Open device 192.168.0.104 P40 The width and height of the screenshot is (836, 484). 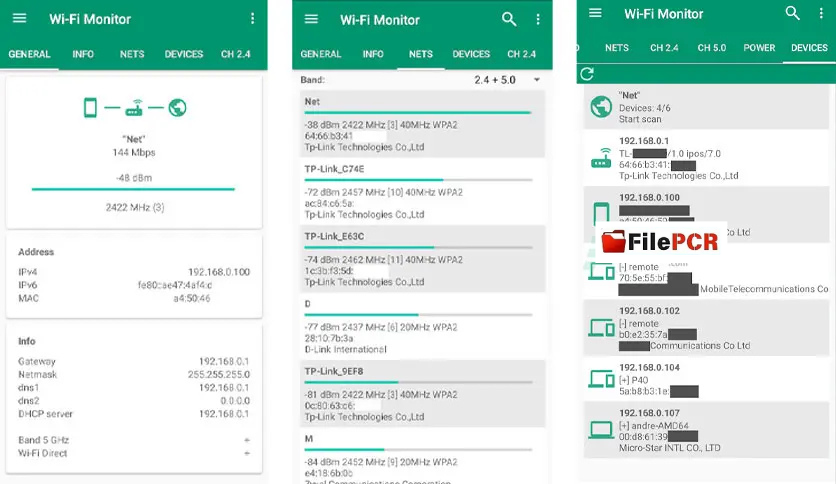[706, 379]
